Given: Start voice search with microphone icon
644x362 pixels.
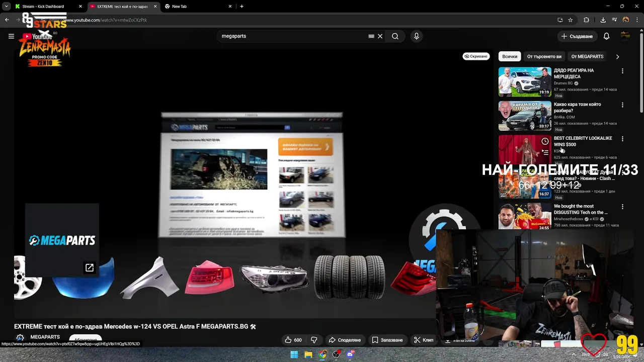Looking at the screenshot, I should click(416, 36).
